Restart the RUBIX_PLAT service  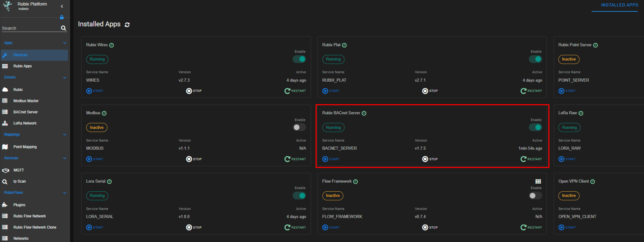(531, 91)
